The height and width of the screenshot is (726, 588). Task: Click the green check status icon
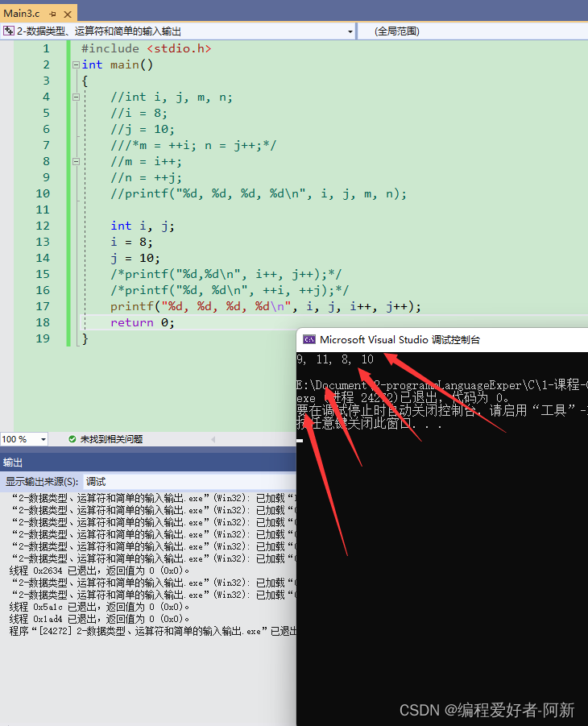tap(72, 439)
